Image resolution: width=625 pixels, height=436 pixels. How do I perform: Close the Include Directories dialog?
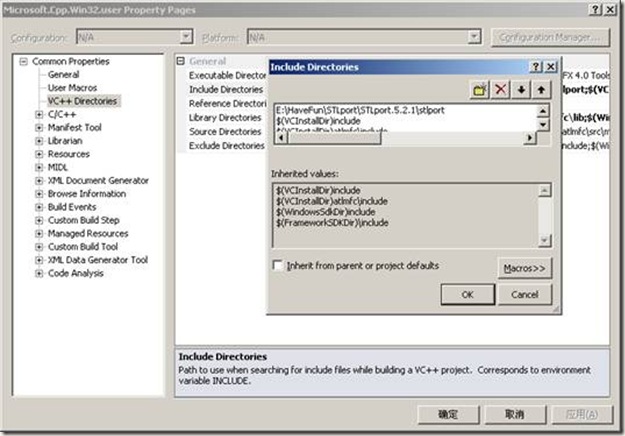pyautogui.click(x=551, y=67)
